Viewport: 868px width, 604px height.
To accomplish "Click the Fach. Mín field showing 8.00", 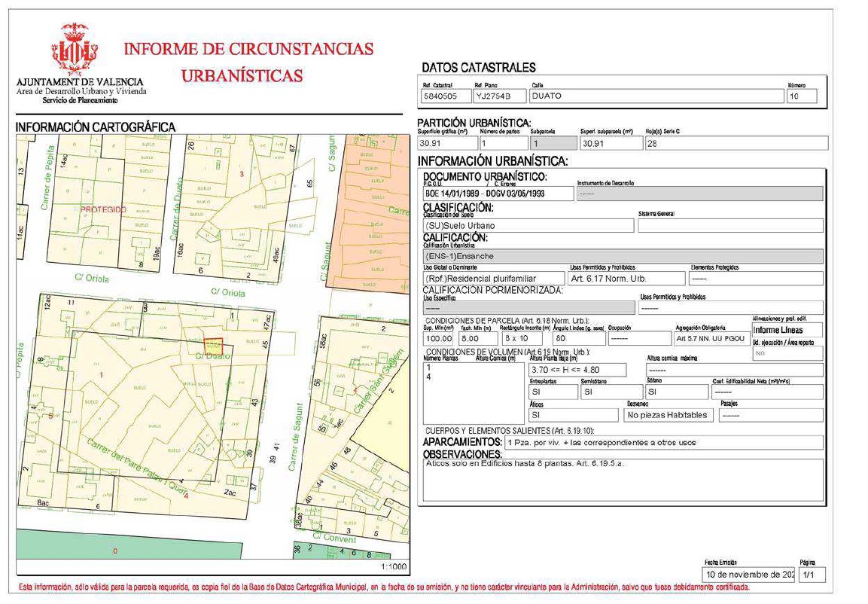I will pos(478,337).
